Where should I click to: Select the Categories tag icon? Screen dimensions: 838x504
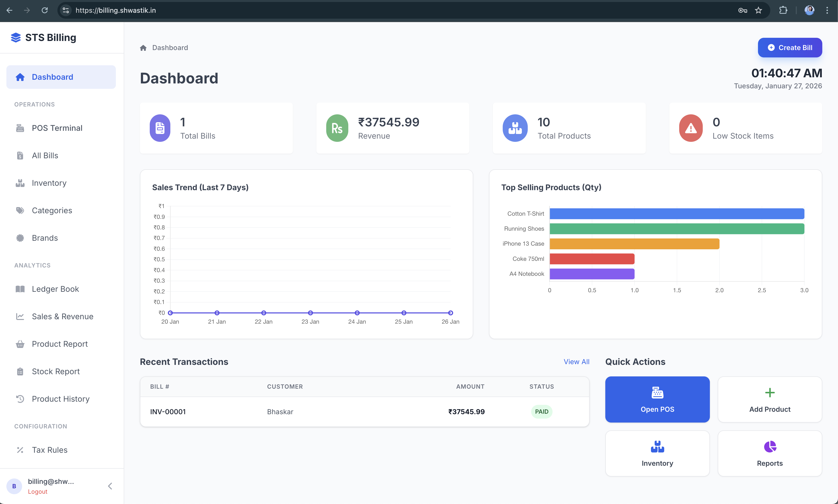pyautogui.click(x=20, y=210)
